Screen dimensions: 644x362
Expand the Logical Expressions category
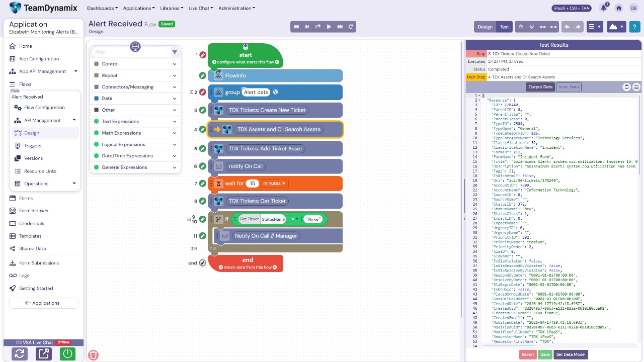pyautogui.click(x=135, y=144)
